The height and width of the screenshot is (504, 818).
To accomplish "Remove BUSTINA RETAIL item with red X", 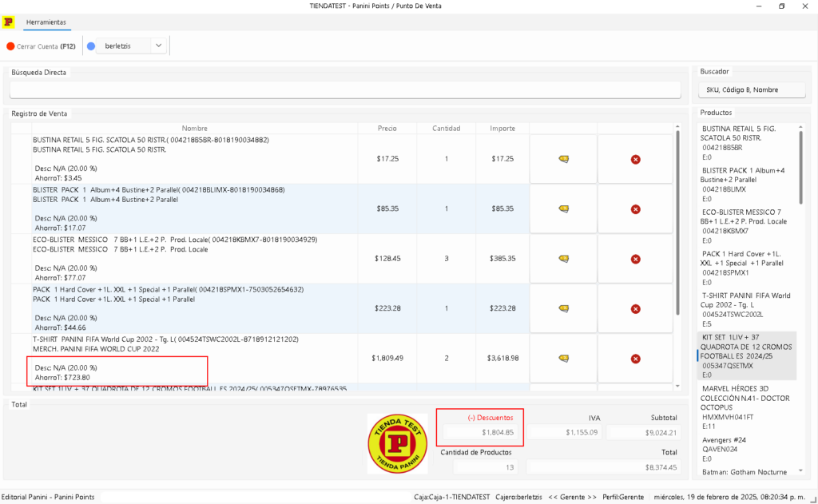I will pyautogui.click(x=635, y=160).
